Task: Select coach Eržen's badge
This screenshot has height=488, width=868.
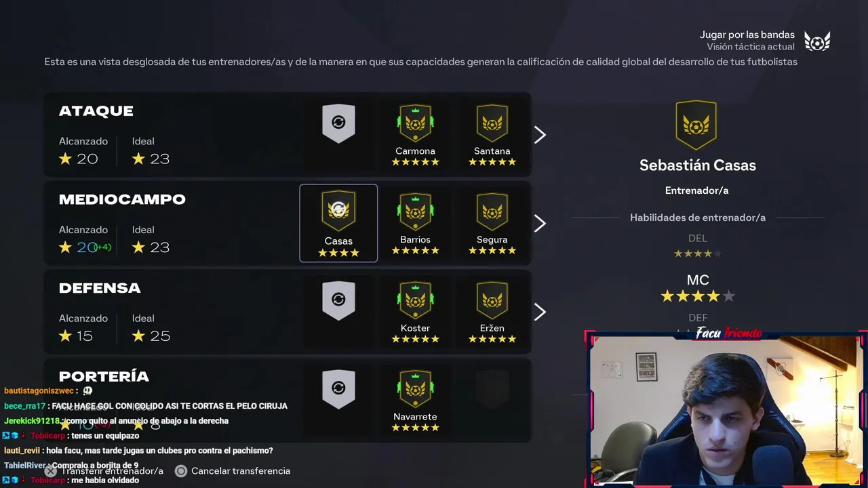Action: pyautogui.click(x=492, y=301)
